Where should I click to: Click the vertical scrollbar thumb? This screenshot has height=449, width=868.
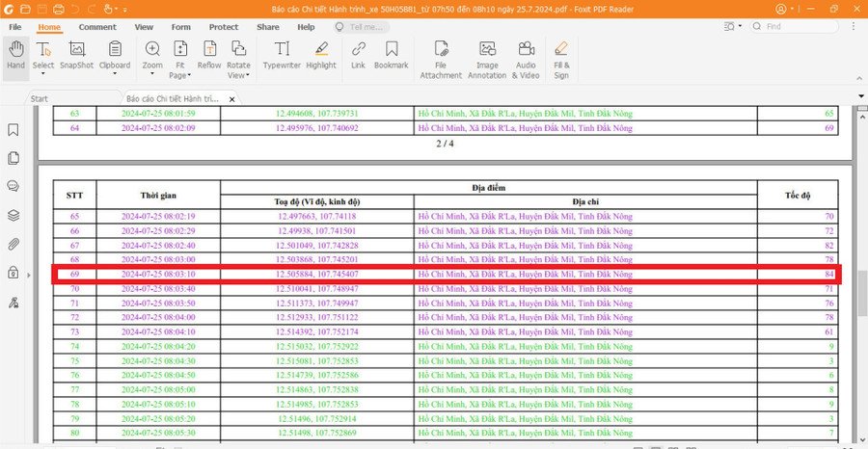(861, 295)
